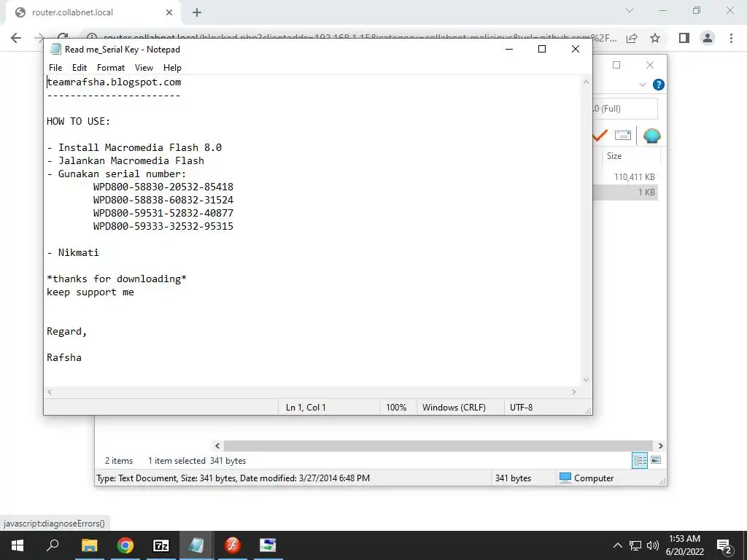Open the Help menu in Notepad
The height and width of the screenshot is (560, 747).
pyautogui.click(x=172, y=68)
